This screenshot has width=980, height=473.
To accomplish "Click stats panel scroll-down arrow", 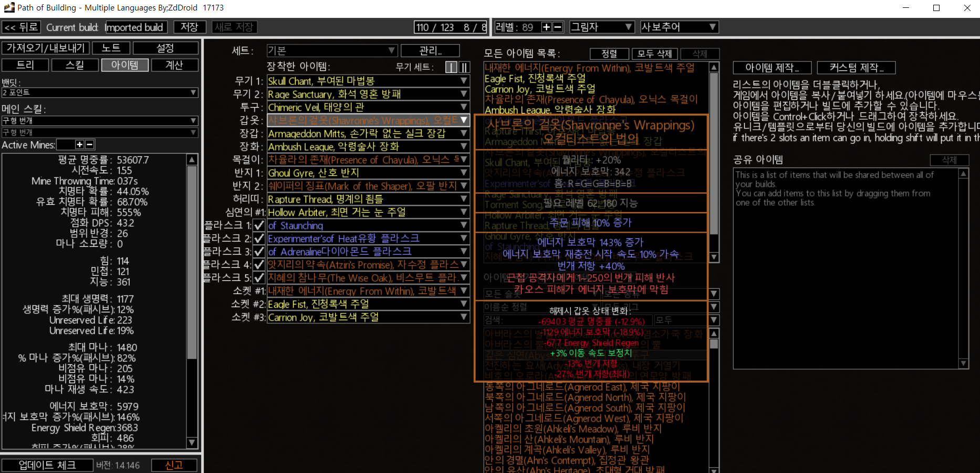I will [x=192, y=443].
